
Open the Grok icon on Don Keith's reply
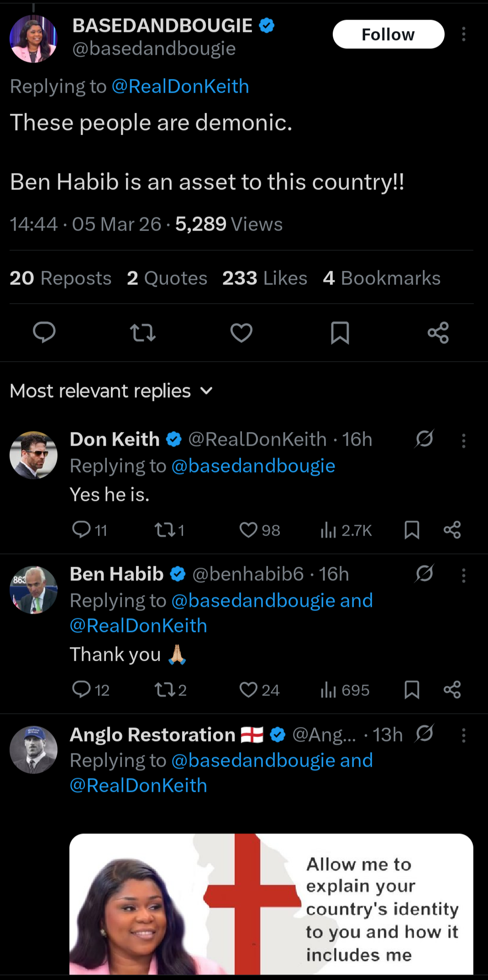click(x=424, y=439)
